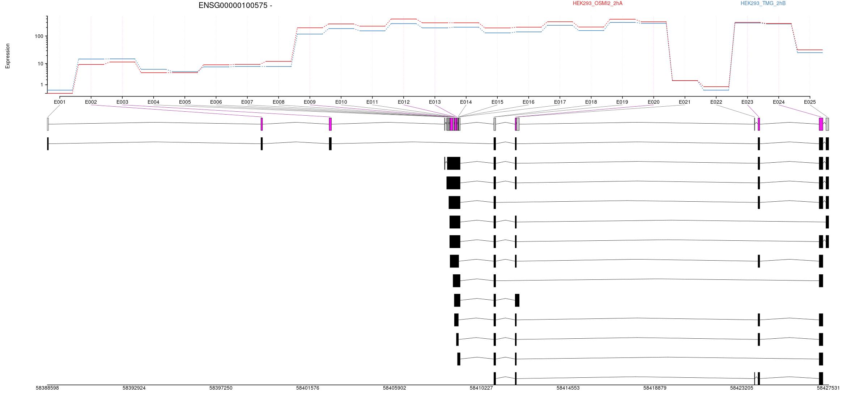Click the exon label E023
The height and width of the screenshot is (394, 868).
coord(747,102)
